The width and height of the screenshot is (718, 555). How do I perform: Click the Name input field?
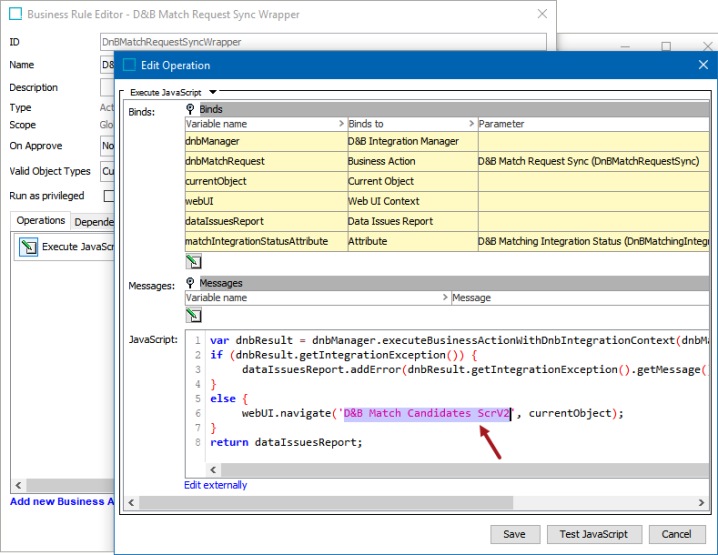107,65
